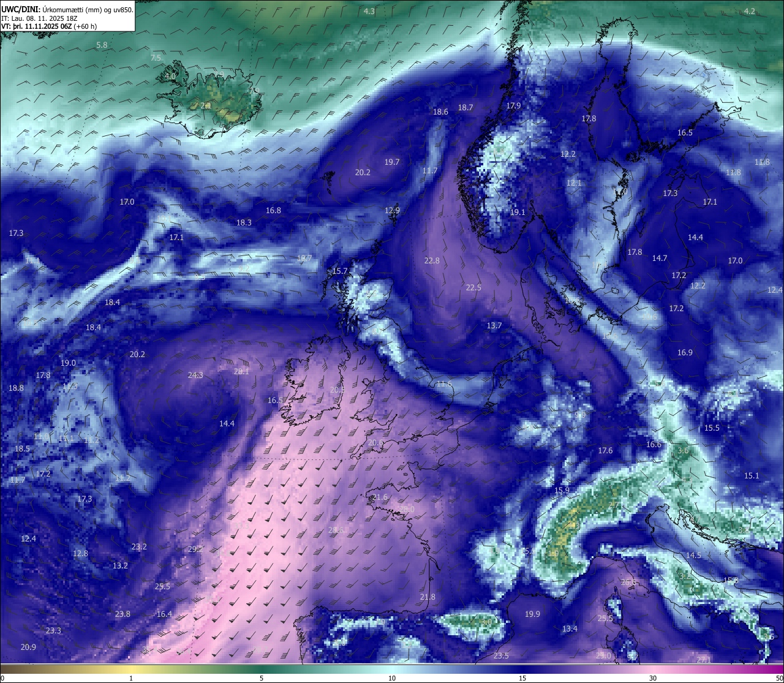
Task: Click the 18.6 value on the map
Action: coord(440,112)
